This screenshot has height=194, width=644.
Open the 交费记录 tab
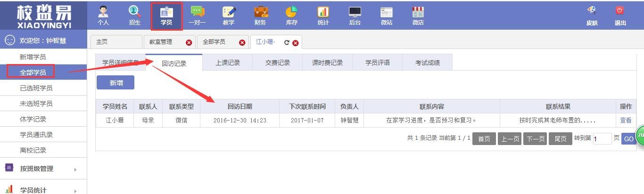[278, 63]
